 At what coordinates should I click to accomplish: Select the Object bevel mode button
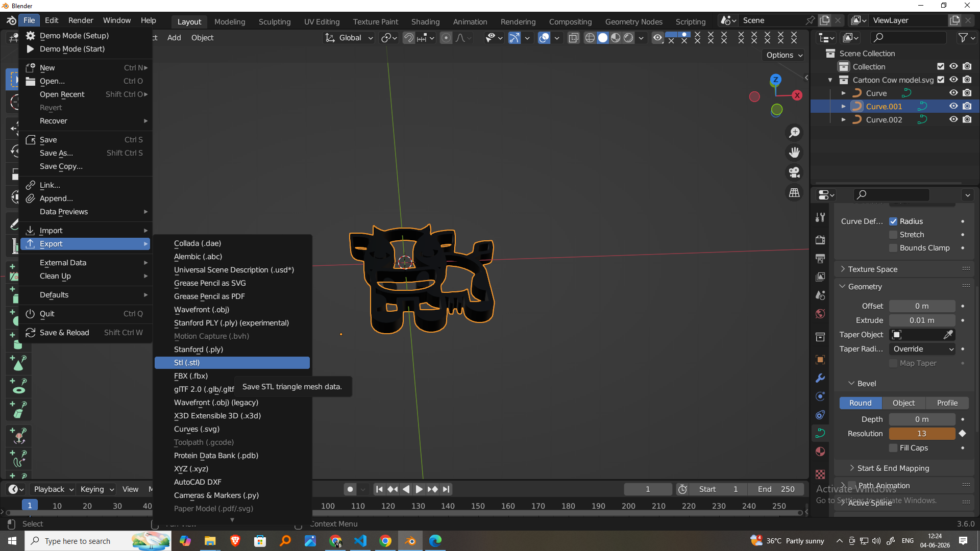903,403
